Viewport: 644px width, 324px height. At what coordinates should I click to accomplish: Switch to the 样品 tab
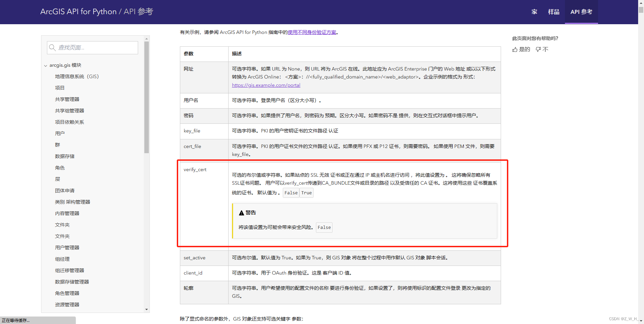coord(554,12)
